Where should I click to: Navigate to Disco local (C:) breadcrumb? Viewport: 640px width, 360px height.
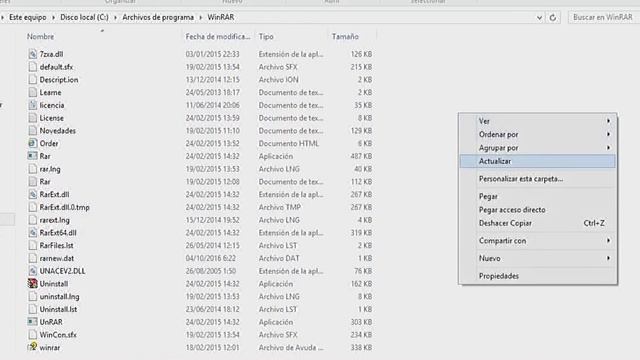click(84, 18)
